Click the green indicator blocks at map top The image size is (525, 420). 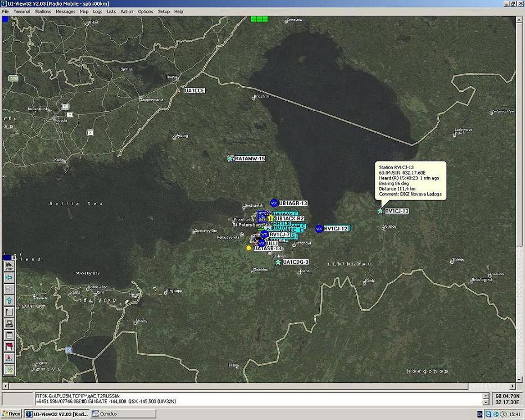[x=260, y=19]
